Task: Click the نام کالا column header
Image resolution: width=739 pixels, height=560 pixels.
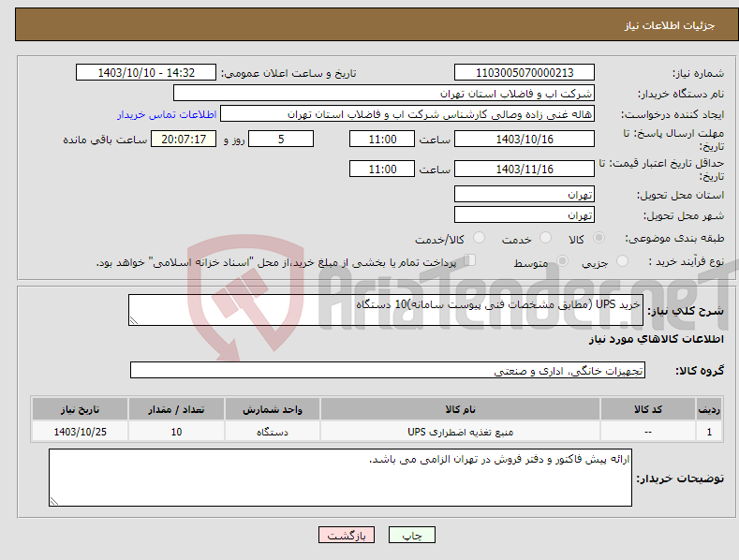Action: (x=460, y=409)
